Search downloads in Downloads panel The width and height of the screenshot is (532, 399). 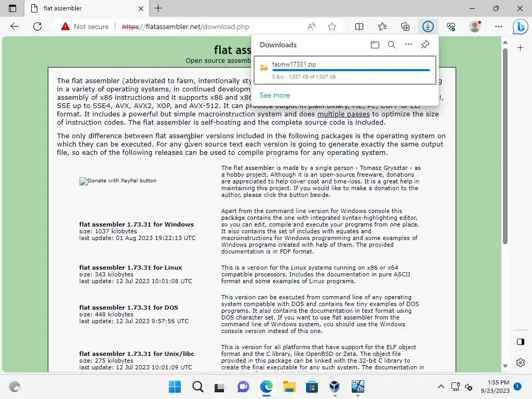pyautogui.click(x=392, y=45)
